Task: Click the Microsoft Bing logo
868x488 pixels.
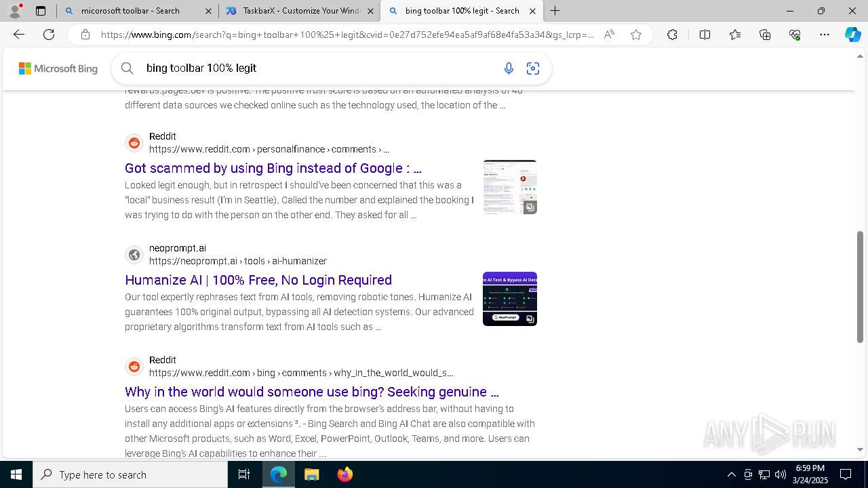Action: click(x=58, y=68)
